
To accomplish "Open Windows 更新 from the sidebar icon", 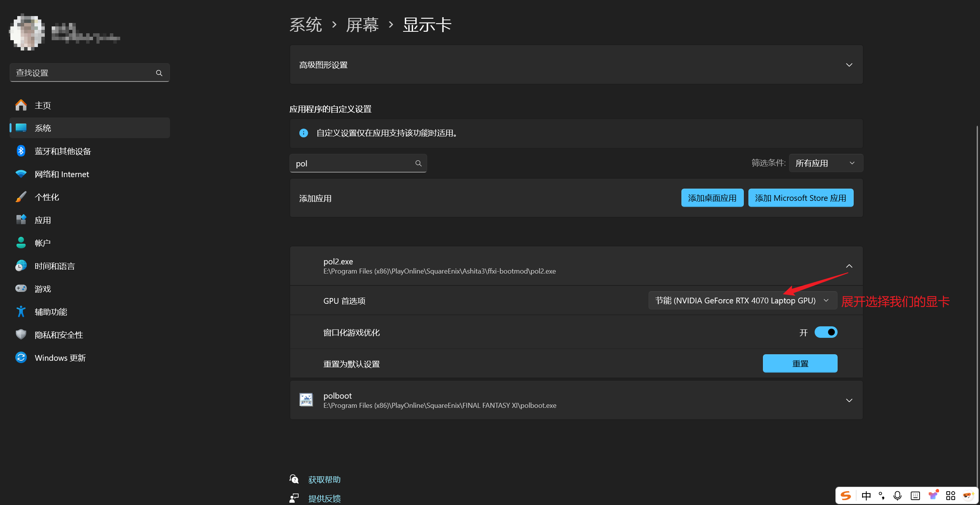I will click(x=21, y=357).
